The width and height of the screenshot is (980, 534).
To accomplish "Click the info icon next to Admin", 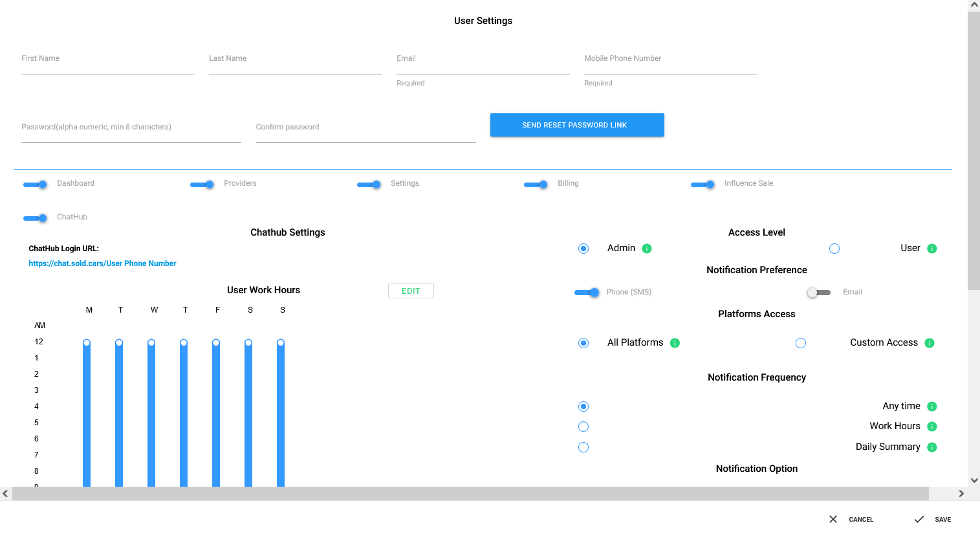I will click(x=647, y=249).
